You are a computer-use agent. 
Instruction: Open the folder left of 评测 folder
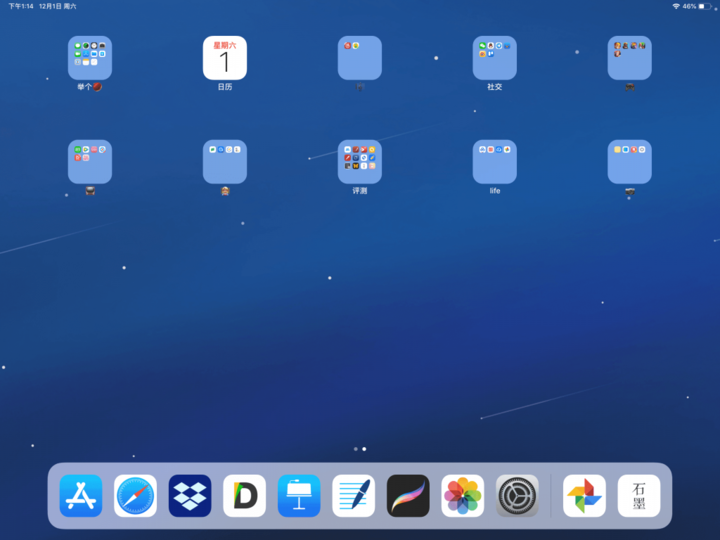click(225, 162)
